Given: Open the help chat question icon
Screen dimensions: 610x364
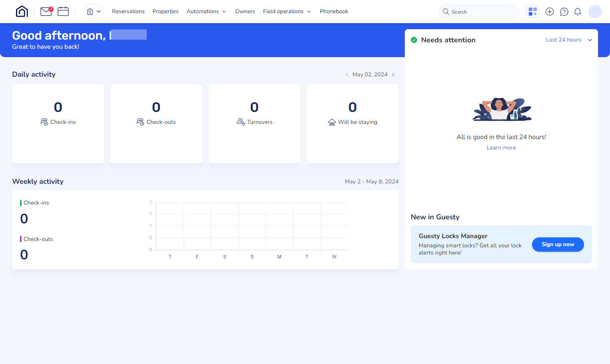Looking at the screenshot, I should pos(564,12).
